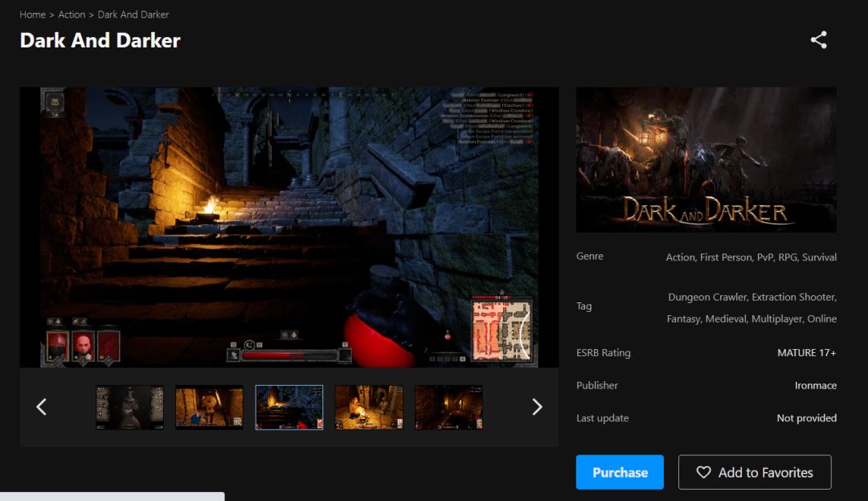The height and width of the screenshot is (501, 868).
Task: Click the Multiplayer tag
Action: [777, 319]
